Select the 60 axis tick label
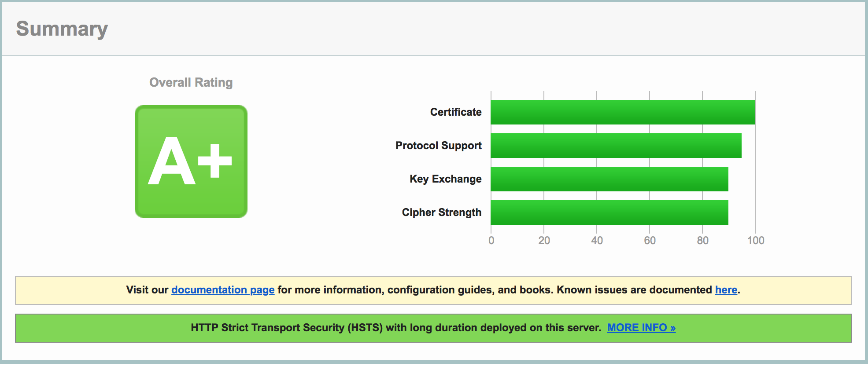This screenshot has width=868, height=366. click(650, 241)
